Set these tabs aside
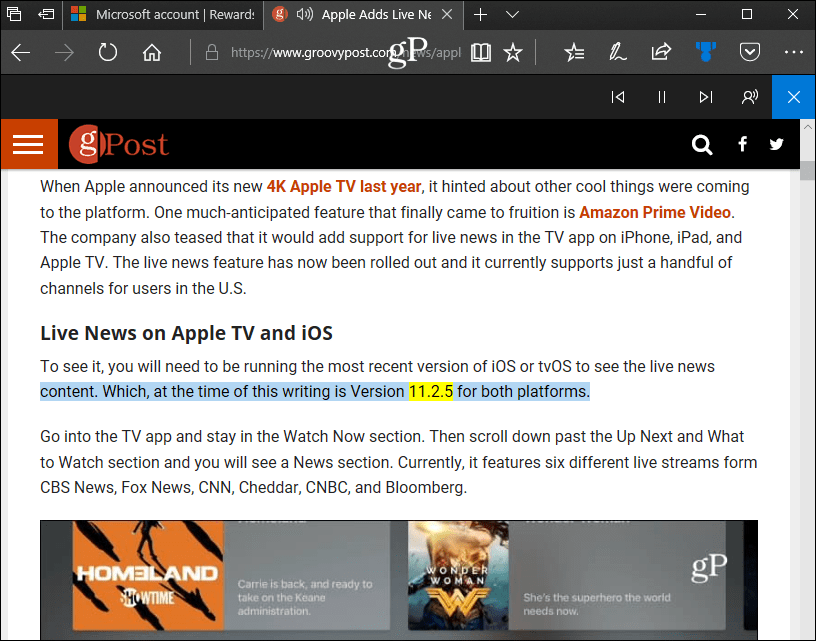 [x=46, y=14]
